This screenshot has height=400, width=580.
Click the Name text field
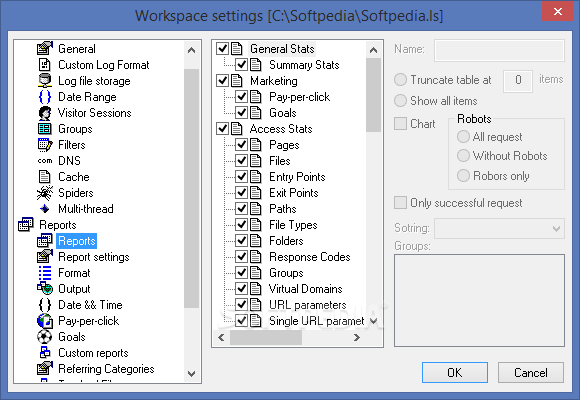[x=499, y=50]
